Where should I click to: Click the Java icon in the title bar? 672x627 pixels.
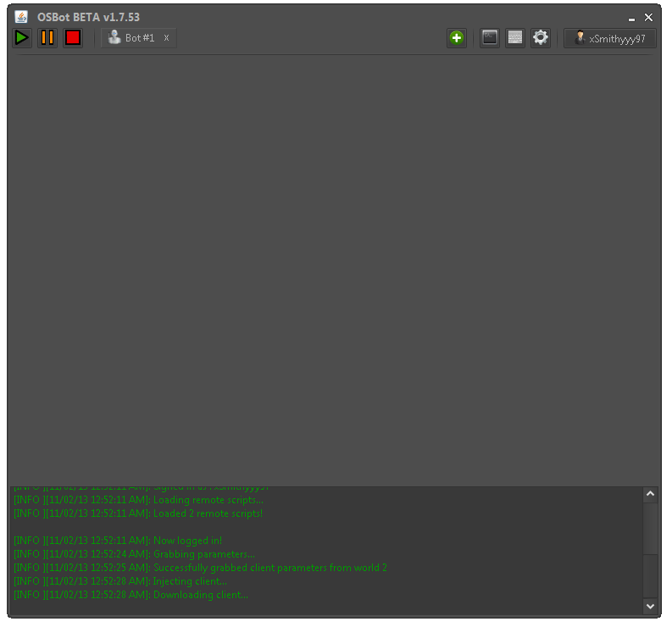click(21, 17)
